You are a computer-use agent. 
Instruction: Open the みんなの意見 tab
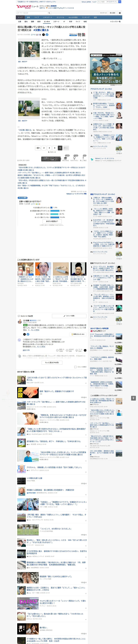point(73,17)
